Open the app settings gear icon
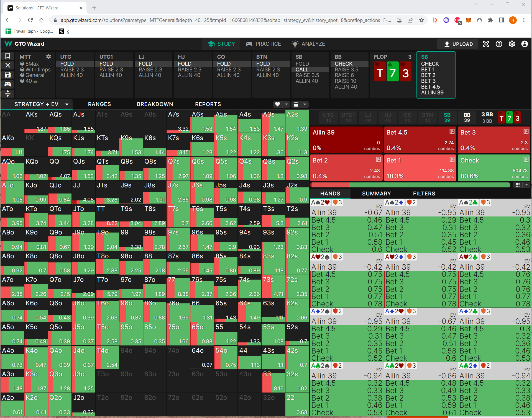Viewport: 532px width, 418px height. (512, 44)
